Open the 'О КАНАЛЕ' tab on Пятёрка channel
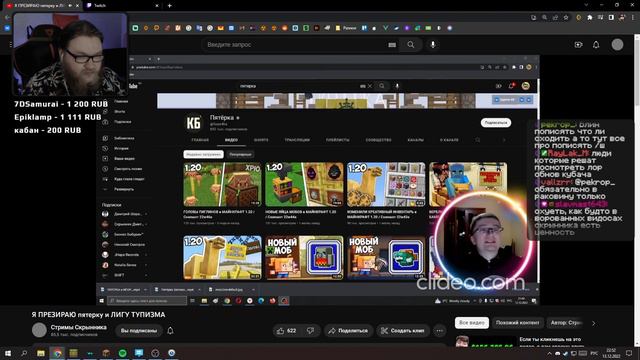640x360 pixels. tap(449, 140)
